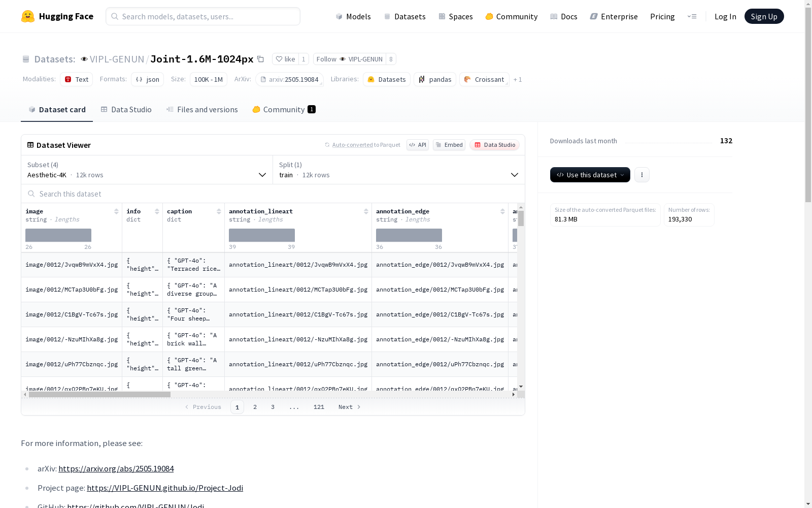The height and width of the screenshot is (508, 812).
Task: Click VIPL-GENUN owner name in title
Action: click(117, 59)
